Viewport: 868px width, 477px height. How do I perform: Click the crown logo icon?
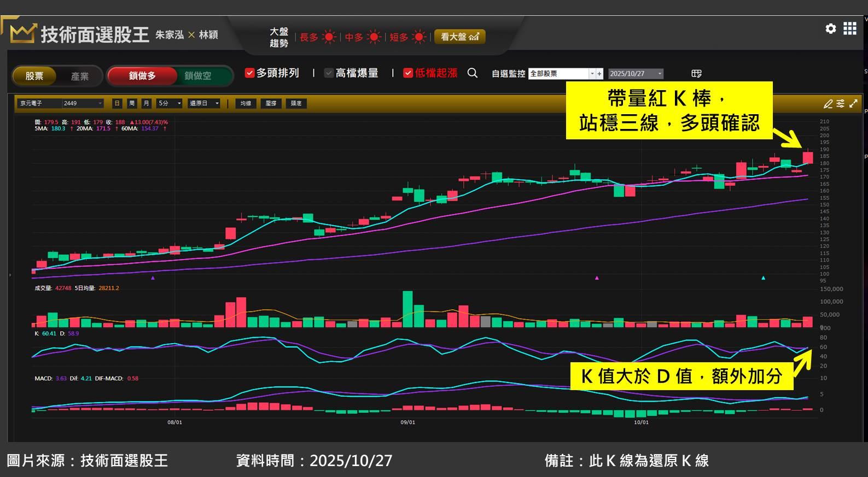click(22, 33)
